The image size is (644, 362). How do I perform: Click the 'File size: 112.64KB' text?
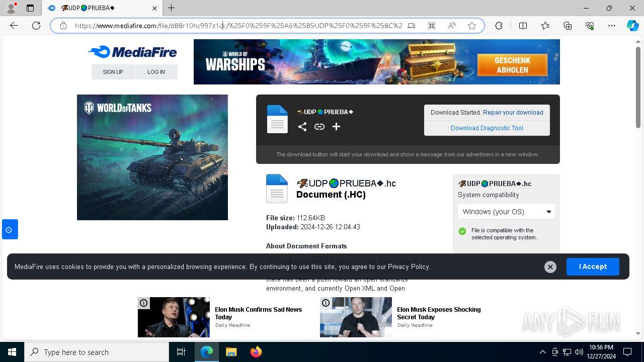pos(295,218)
